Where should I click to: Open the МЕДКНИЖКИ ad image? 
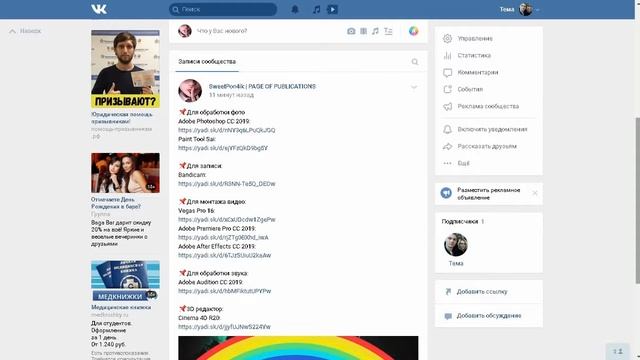coord(125,281)
